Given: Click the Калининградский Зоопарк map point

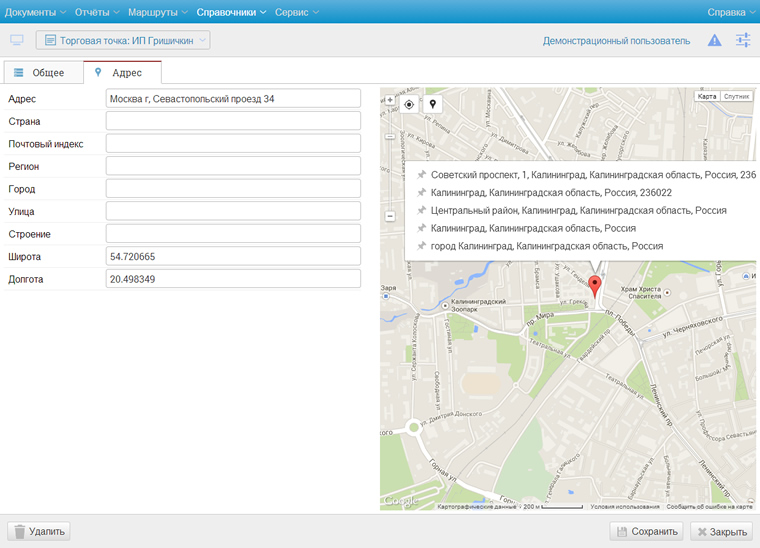Looking at the screenshot, I should [445, 305].
